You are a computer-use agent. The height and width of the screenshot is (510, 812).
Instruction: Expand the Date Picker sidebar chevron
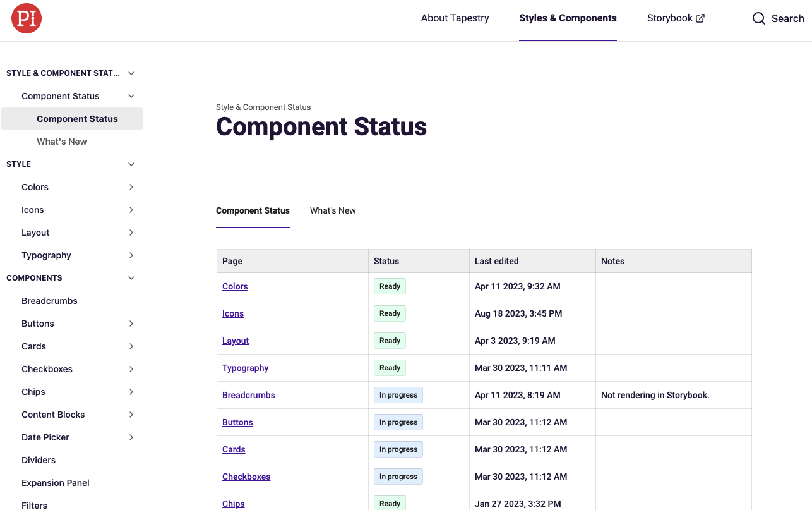(131, 437)
